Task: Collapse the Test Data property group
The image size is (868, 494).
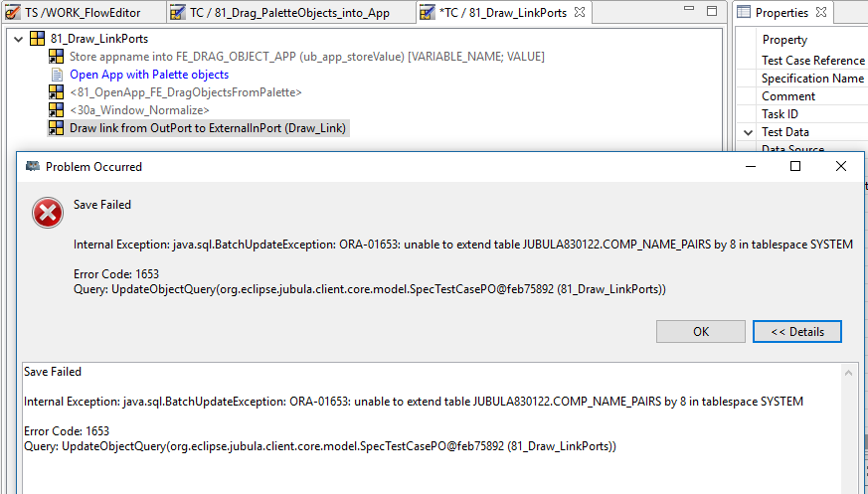Action: (x=749, y=132)
